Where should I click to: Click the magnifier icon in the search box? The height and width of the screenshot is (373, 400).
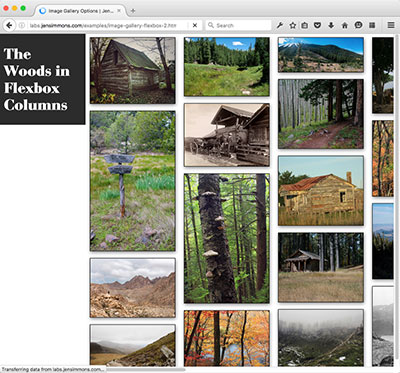pos(211,25)
